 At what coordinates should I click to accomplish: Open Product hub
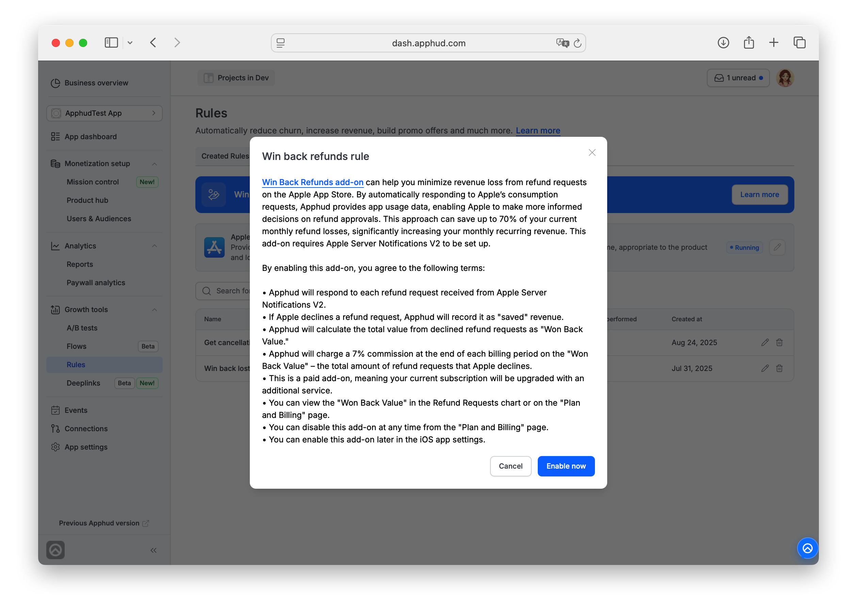tap(87, 200)
